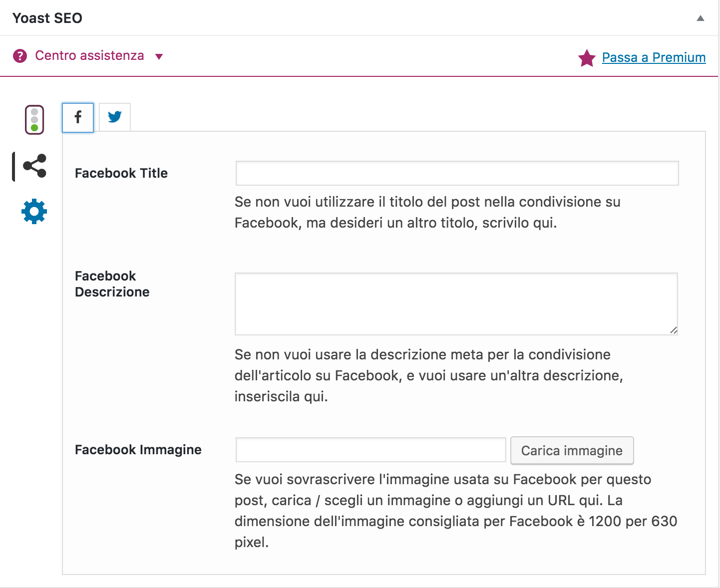Collapse the Yoast SEO panel triangle
Image resolution: width=720 pixels, height=588 pixels.
coord(700,18)
